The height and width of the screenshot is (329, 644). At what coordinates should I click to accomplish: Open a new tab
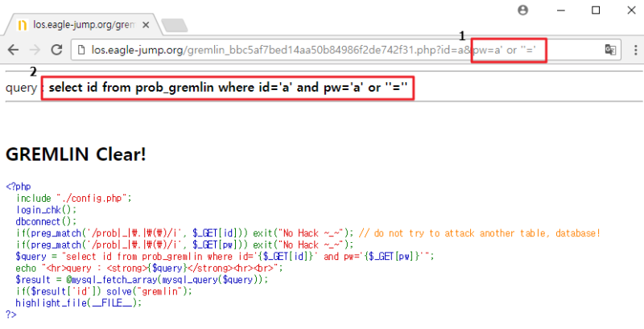coord(175,26)
